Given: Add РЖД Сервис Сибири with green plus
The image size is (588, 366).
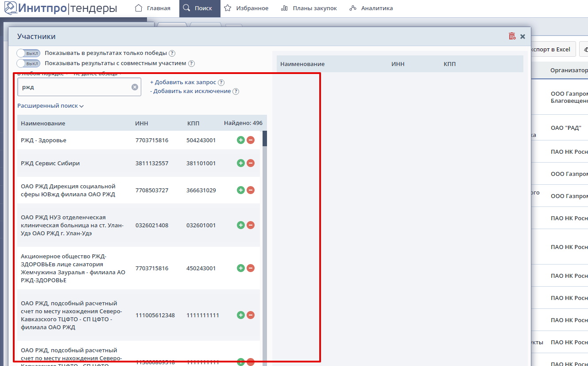Looking at the screenshot, I should (241, 163).
